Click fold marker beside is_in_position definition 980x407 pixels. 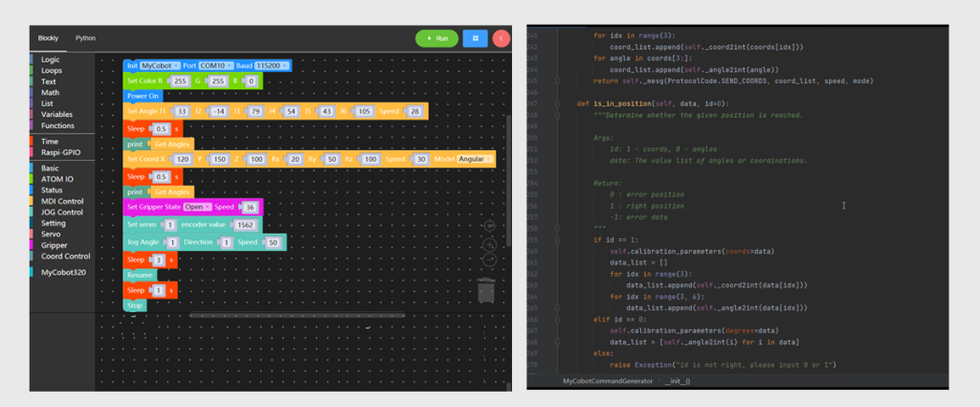tap(559, 102)
